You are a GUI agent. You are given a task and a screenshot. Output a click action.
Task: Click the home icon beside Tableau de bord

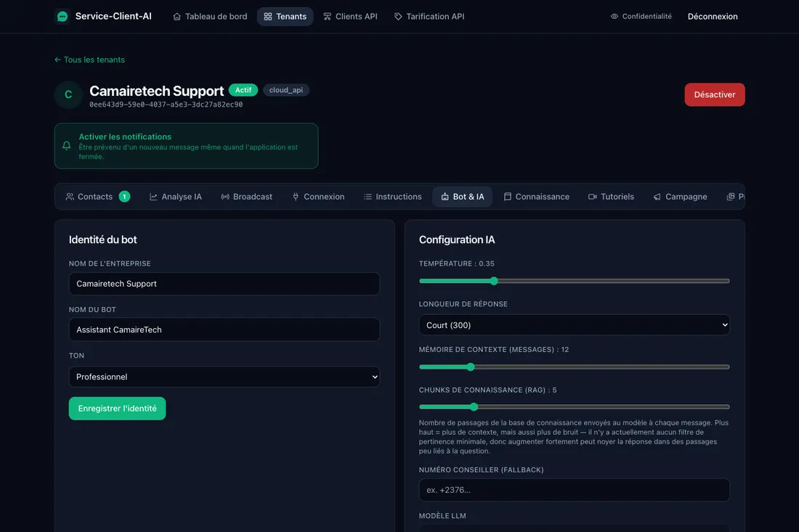point(177,17)
